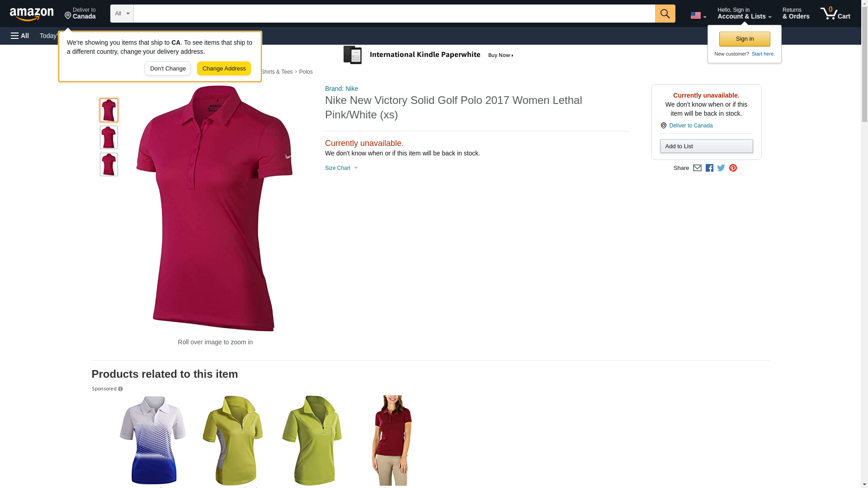This screenshot has width=868, height=488.
Task: Share on Facebook icon
Action: pos(709,168)
